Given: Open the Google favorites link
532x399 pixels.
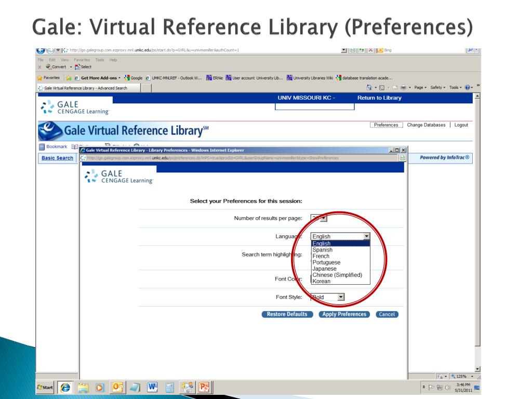Looking at the screenshot, I should (x=134, y=78).
